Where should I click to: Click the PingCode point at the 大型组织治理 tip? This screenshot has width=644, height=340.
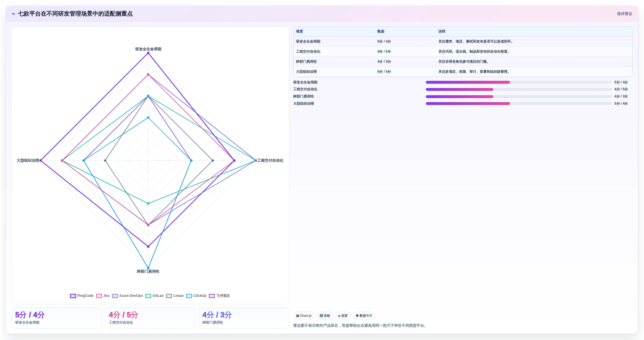(41, 161)
